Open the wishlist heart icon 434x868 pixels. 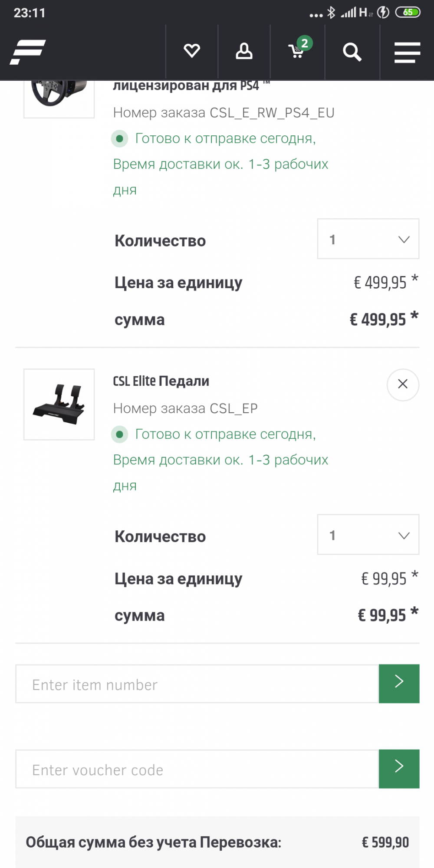click(191, 51)
